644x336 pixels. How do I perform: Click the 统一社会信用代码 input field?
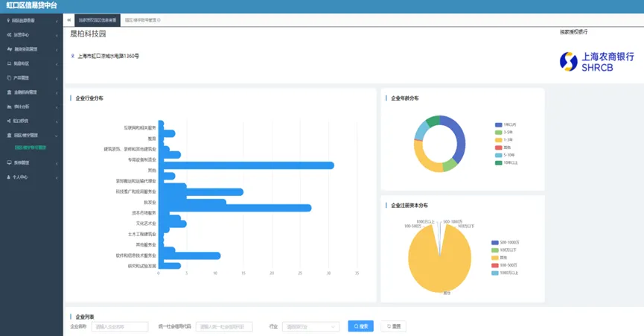pos(224,326)
